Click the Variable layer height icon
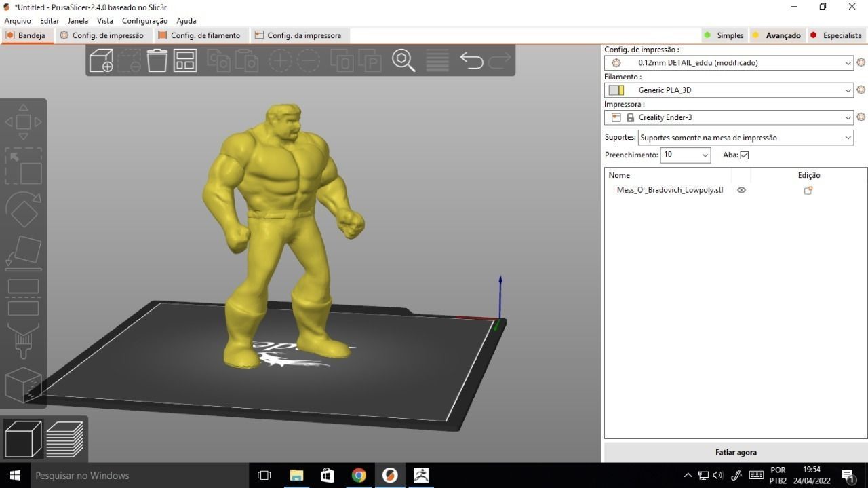This screenshot has height=488, width=868. 437,60
